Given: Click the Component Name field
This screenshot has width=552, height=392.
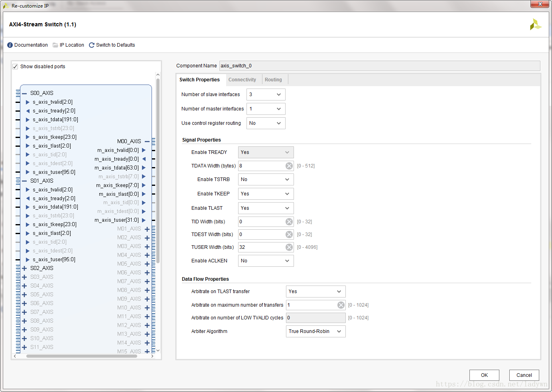Looking at the screenshot, I should (x=380, y=66).
